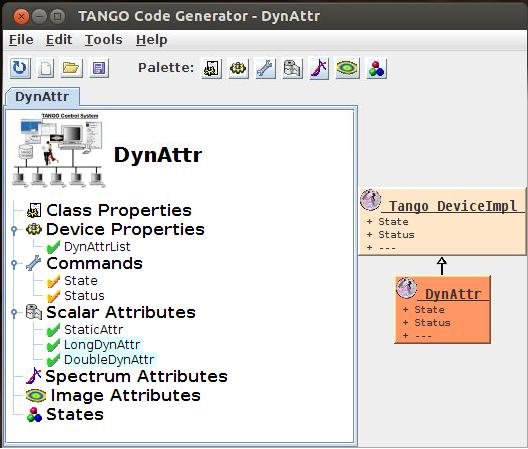The height and width of the screenshot is (449, 528).
Task: Add scalar attribute from Palette icon
Action: coord(293,68)
